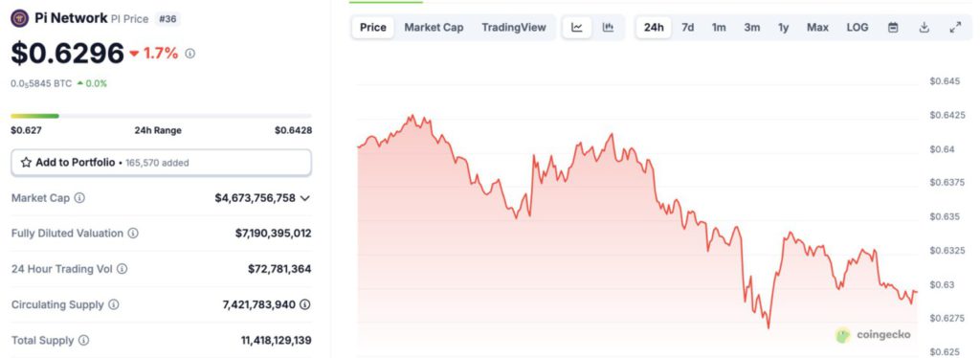Switch to candlestick chart icon
Image resolution: width=980 pixels, height=358 pixels.
[608, 28]
